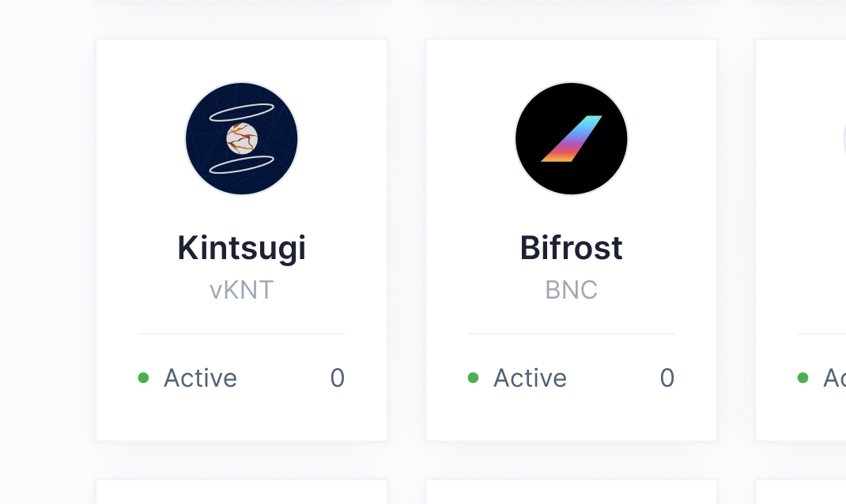Click the vKNT ticker label
The width and height of the screenshot is (846, 504).
(241, 290)
